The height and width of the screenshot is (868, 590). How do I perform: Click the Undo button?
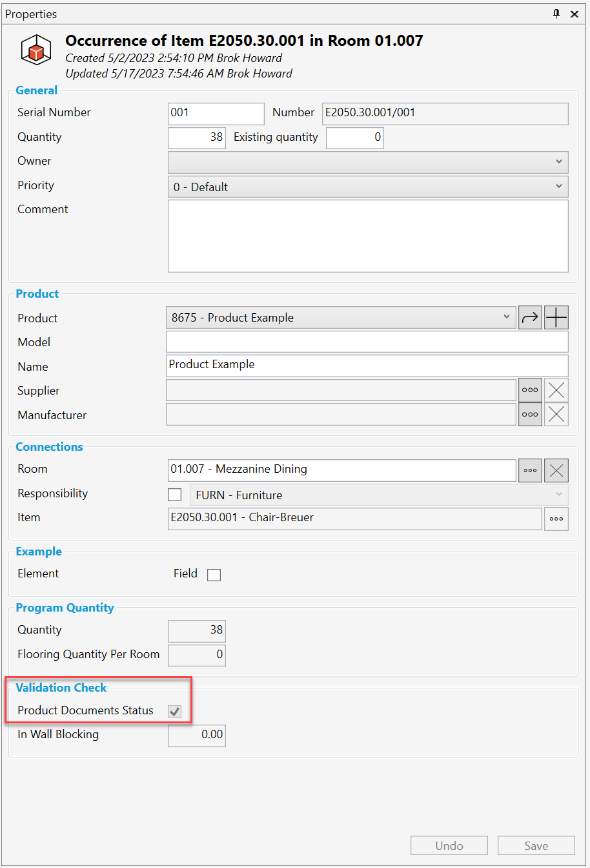point(449,846)
